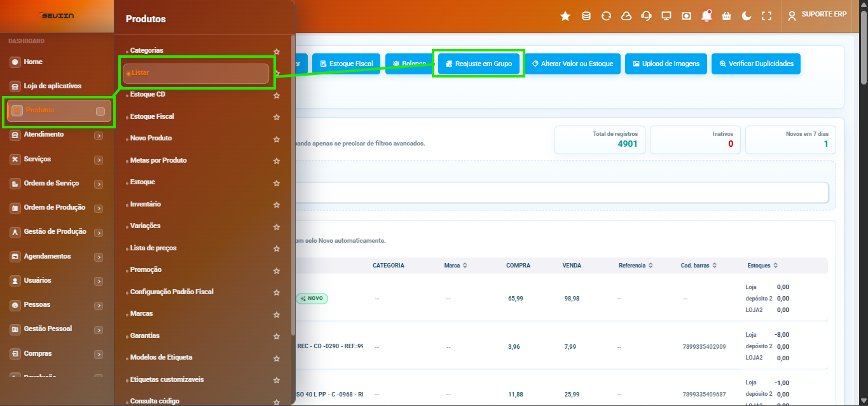Toggle the star next to Lista de preços
This screenshot has width=868, height=406.
pos(277,249)
